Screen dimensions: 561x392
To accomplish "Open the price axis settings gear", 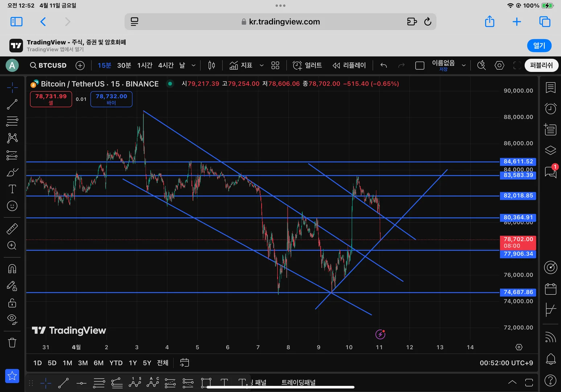I will pos(519,347).
